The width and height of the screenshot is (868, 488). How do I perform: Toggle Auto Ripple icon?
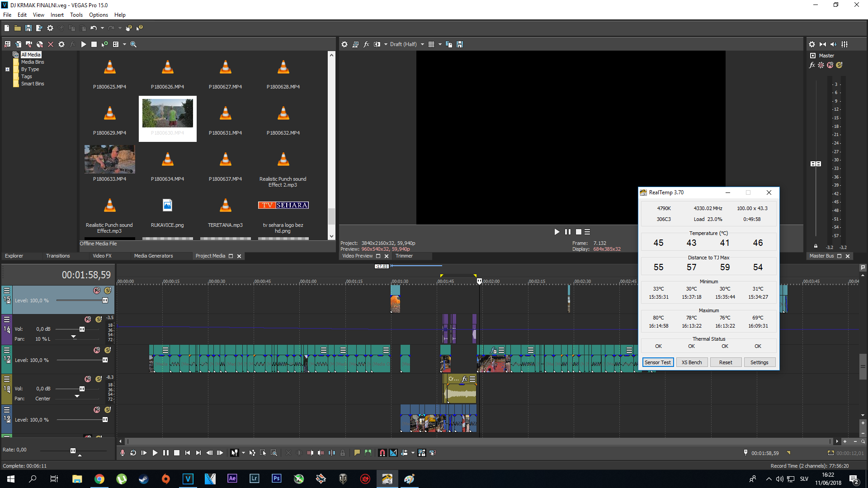pyautogui.click(x=404, y=453)
